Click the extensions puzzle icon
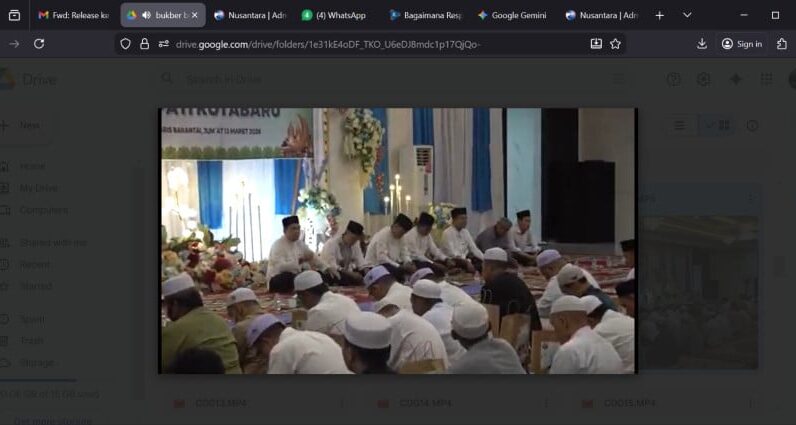Viewport: 796px width, 425px height. pos(781,44)
